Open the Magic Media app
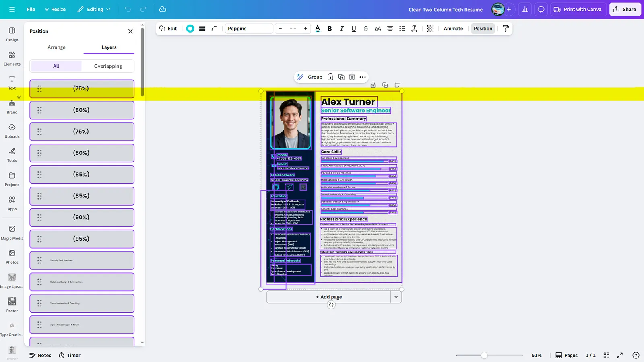 tap(12, 232)
